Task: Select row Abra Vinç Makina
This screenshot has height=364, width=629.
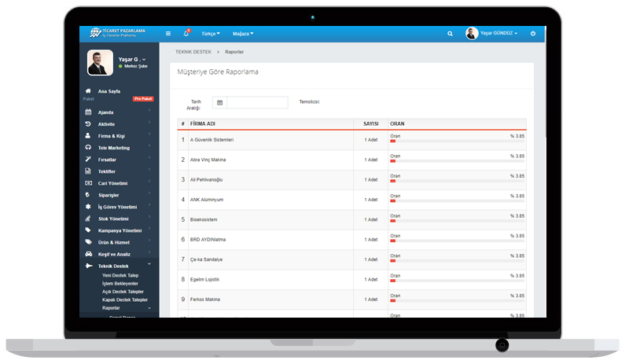Action: point(351,160)
